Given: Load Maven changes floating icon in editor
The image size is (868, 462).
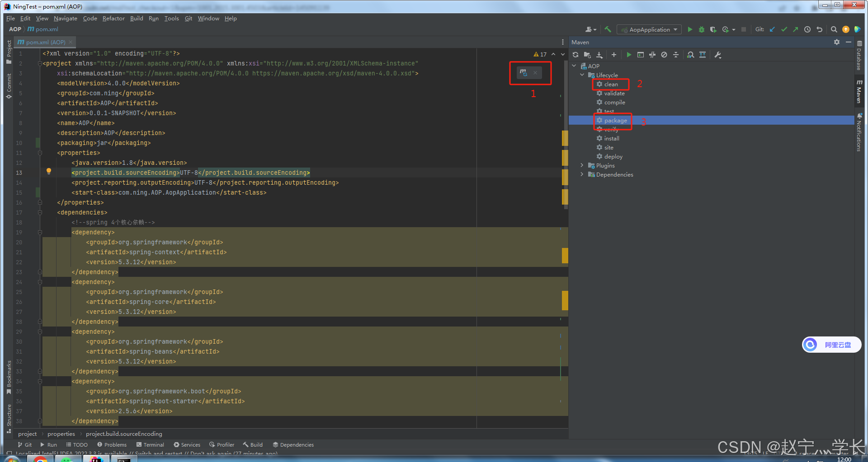Looking at the screenshot, I should (523, 72).
